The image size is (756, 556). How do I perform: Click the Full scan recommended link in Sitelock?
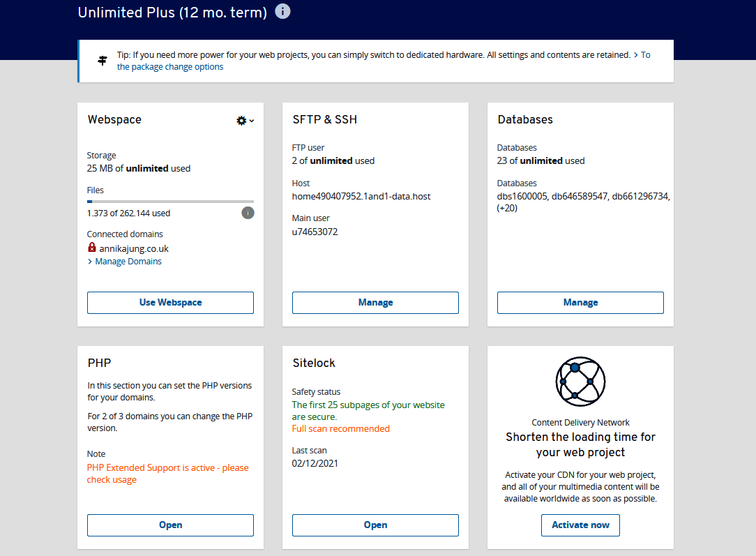coord(341,428)
